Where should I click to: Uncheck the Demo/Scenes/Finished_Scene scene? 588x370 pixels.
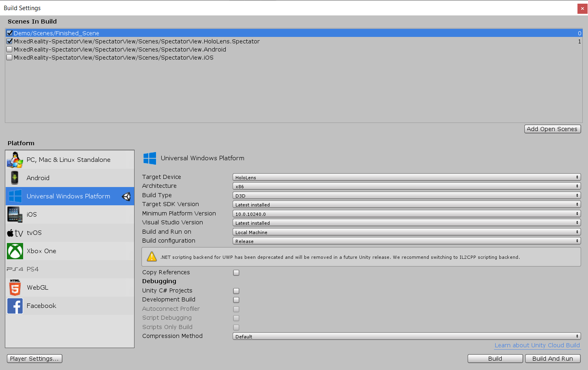9,33
